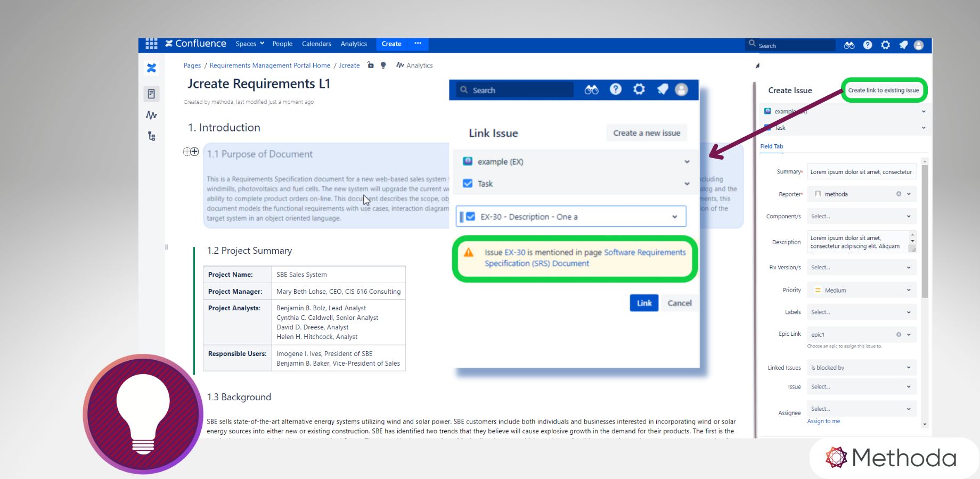Open the Pages icon in left sidebar
The width and height of the screenshot is (980, 479).
(x=152, y=94)
